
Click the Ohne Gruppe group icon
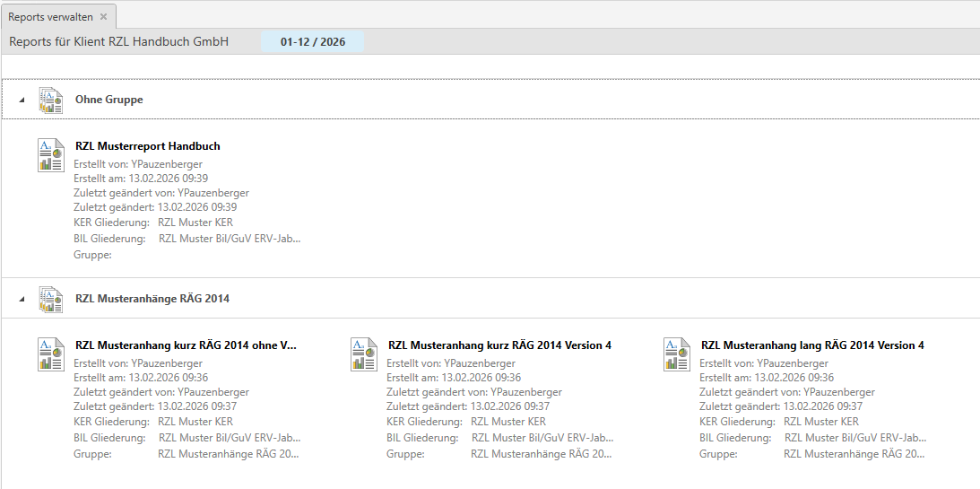[x=51, y=100]
